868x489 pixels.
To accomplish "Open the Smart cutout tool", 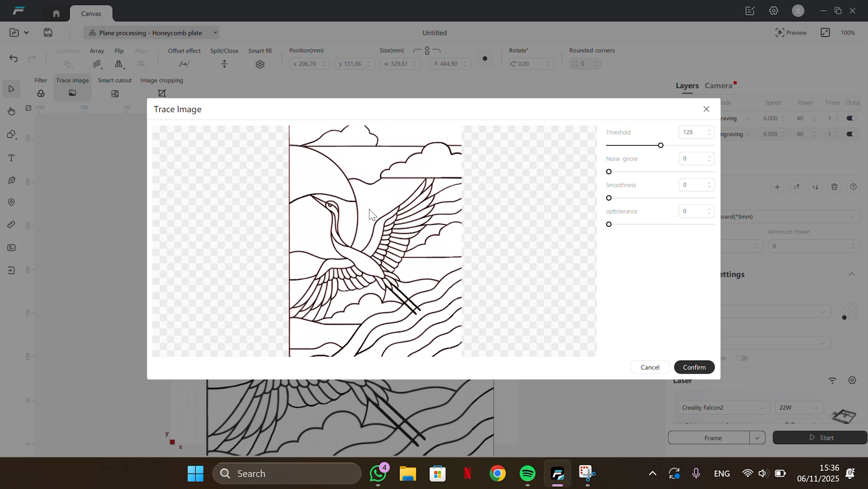I will [x=115, y=93].
